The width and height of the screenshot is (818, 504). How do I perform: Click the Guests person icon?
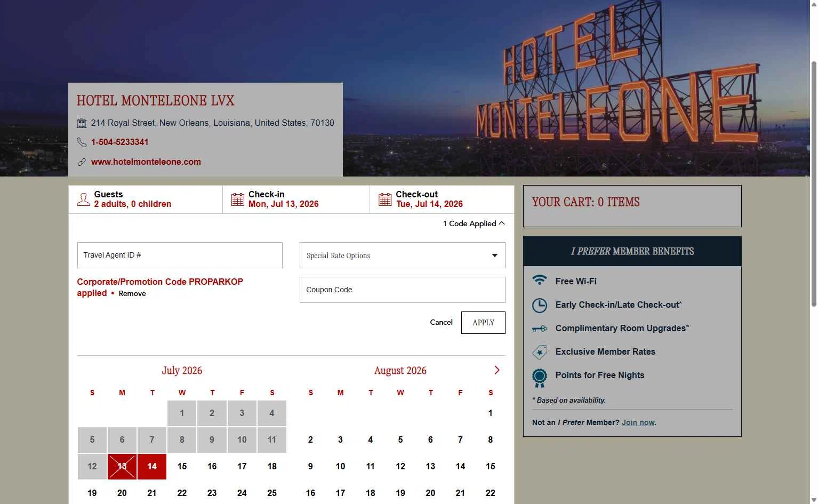(83, 199)
